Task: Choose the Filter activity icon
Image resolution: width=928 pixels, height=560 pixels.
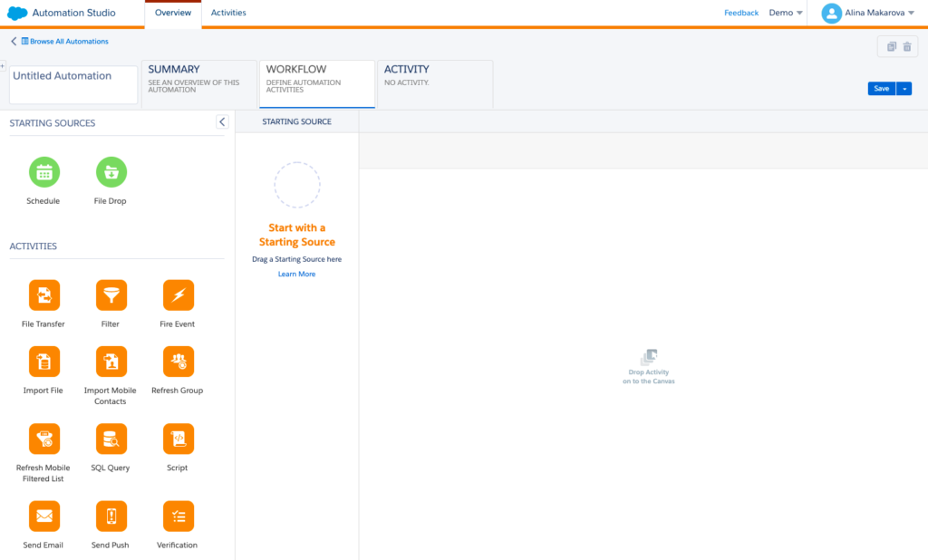Action: (x=111, y=294)
